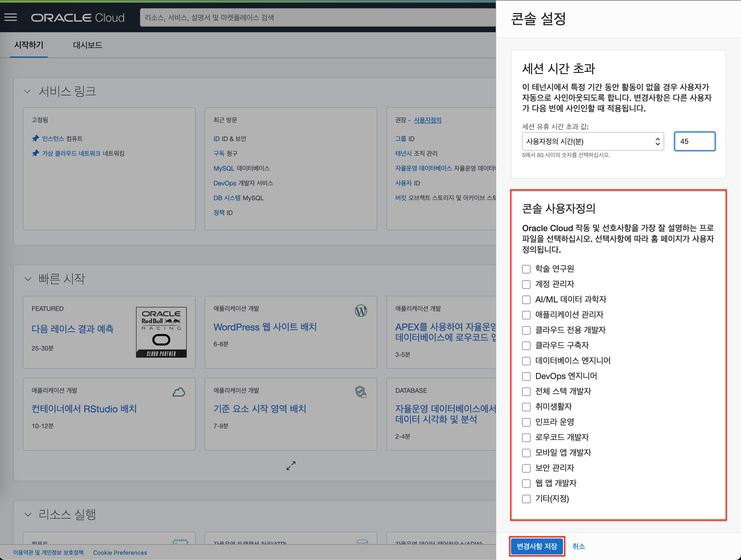Open Cookie Preferences footer link
The height and width of the screenshot is (560, 741).
[x=120, y=552]
